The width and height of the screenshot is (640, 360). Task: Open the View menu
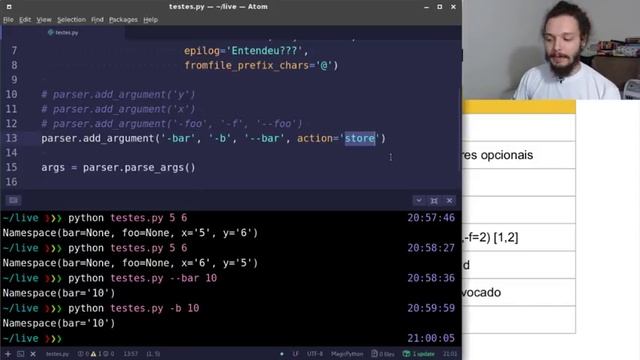point(44,20)
